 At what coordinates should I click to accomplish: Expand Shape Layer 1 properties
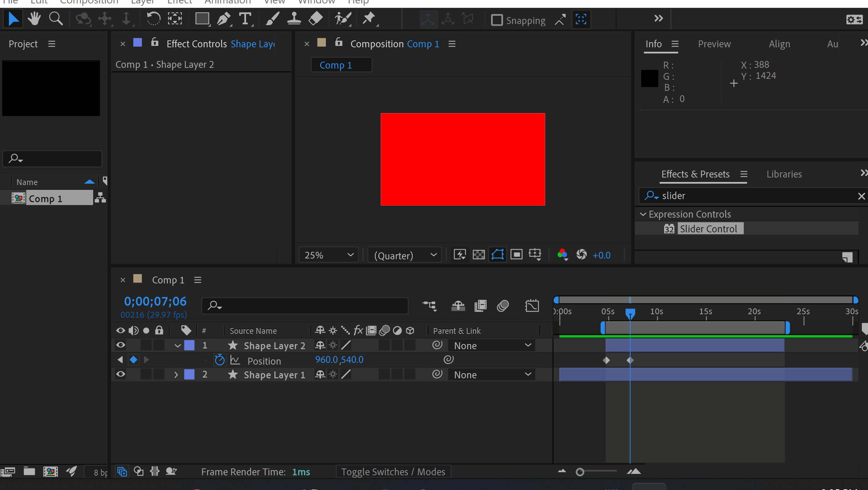(176, 375)
